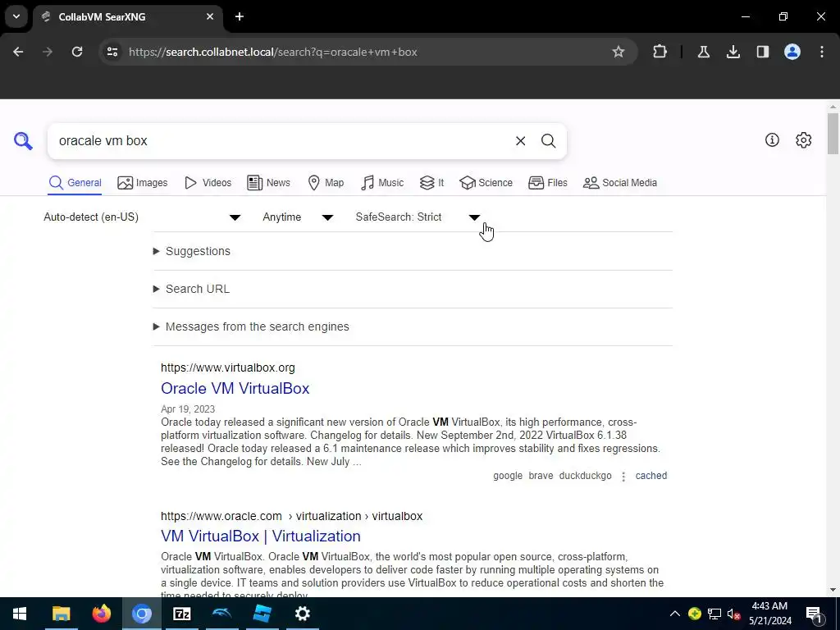
Task: Switch to the Music tab
Action: [382, 183]
